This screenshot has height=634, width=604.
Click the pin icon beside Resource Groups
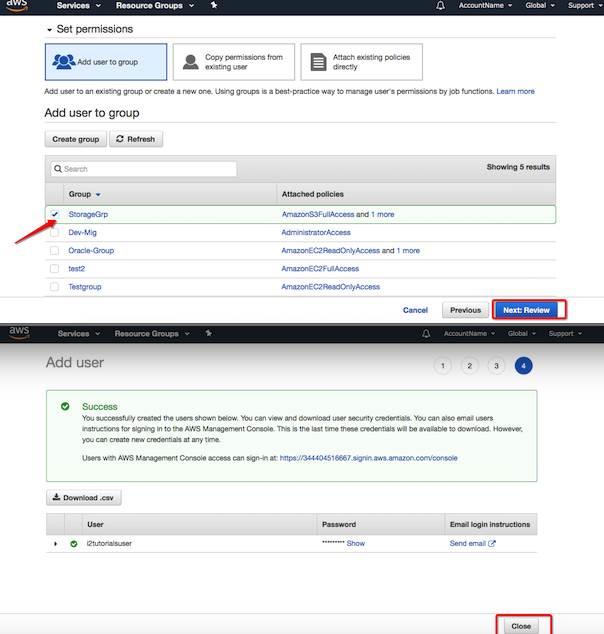(213, 6)
